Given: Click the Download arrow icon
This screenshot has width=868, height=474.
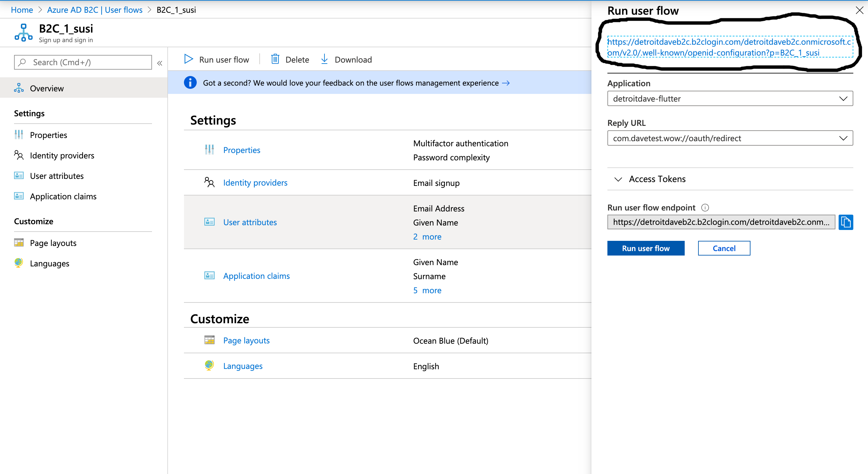Looking at the screenshot, I should (324, 59).
